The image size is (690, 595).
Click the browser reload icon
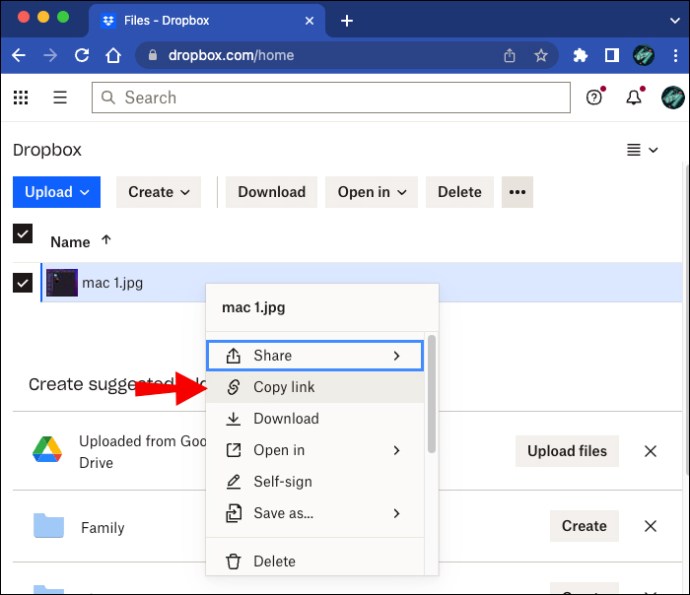pyautogui.click(x=82, y=56)
